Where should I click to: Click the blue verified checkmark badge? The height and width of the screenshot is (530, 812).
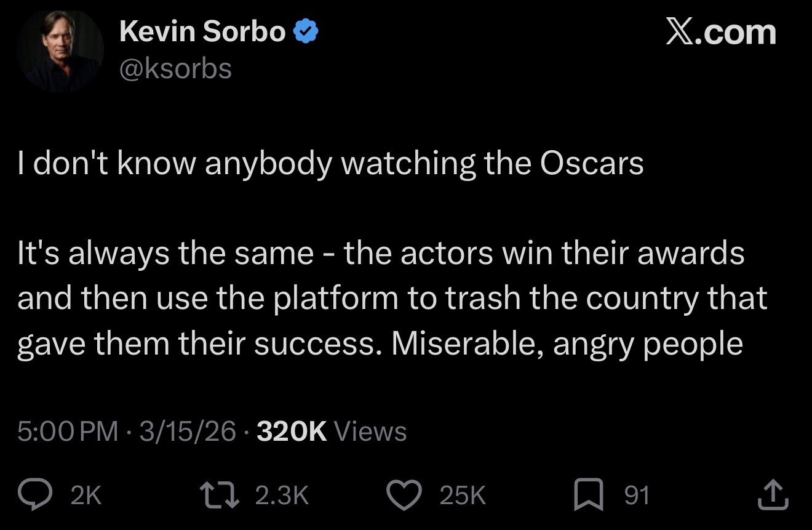pyautogui.click(x=306, y=31)
